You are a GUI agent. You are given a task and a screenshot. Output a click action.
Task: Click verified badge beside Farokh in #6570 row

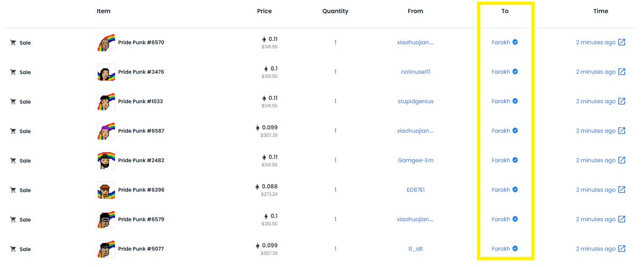coord(515,42)
